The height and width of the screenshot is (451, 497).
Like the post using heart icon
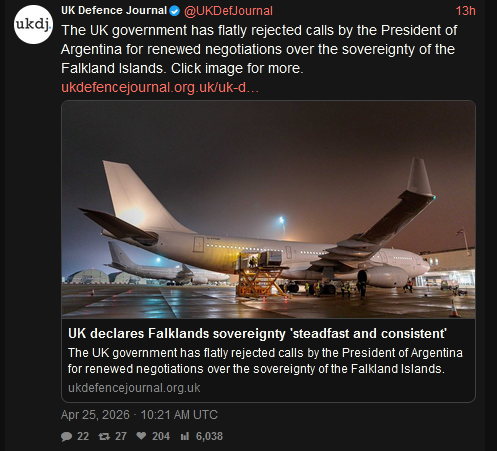pyautogui.click(x=141, y=436)
